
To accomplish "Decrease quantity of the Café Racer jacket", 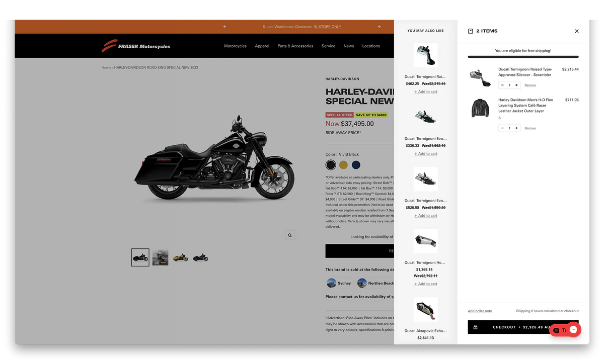I will click(x=502, y=128).
